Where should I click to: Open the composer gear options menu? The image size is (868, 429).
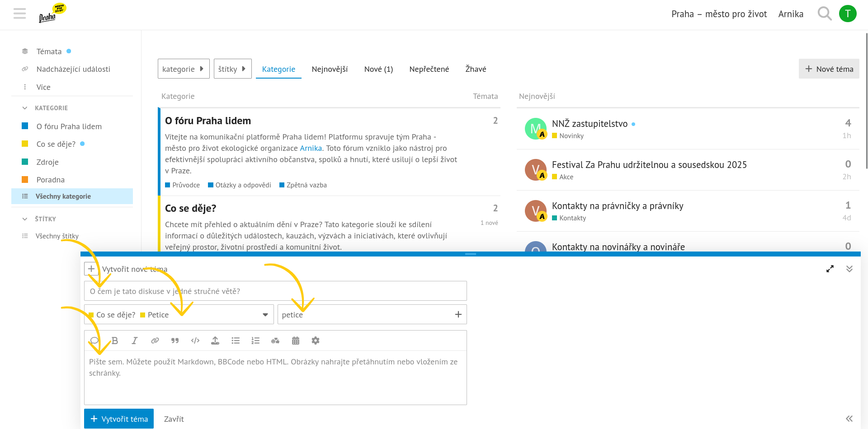click(x=316, y=340)
